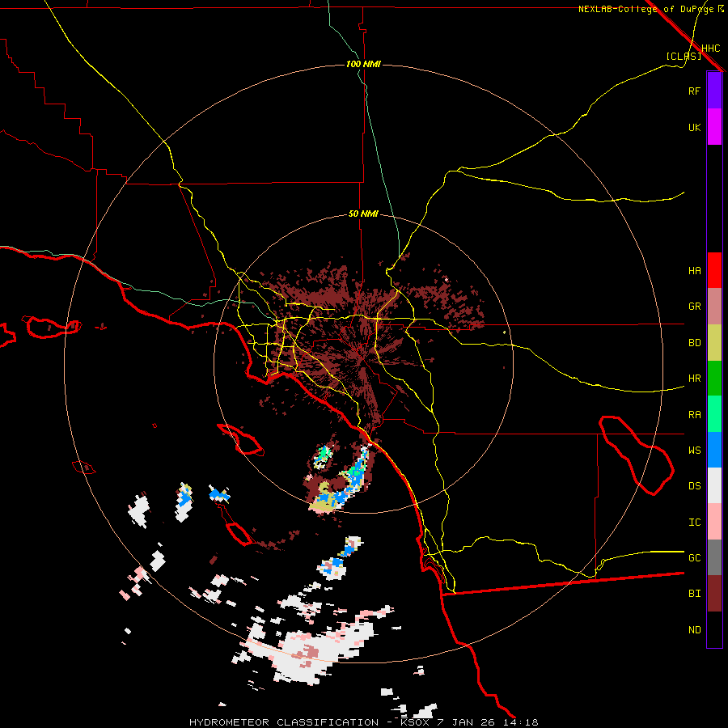The width and height of the screenshot is (728, 728).
Task: Click the ND legend label
Action: (694, 630)
